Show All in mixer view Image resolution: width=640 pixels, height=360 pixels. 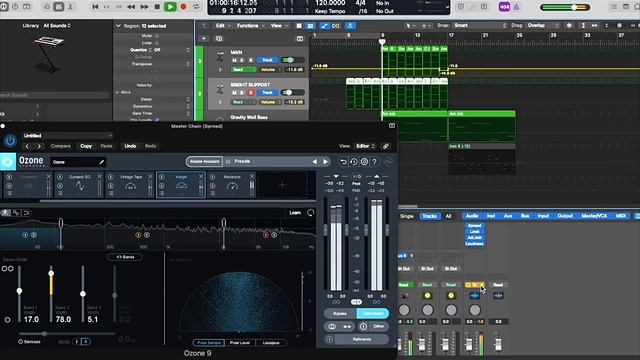tap(448, 216)
